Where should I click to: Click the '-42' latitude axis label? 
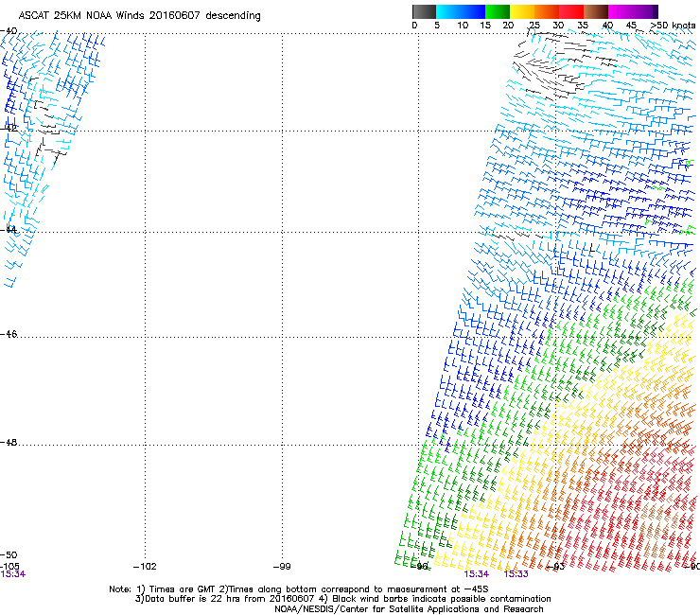9,128
